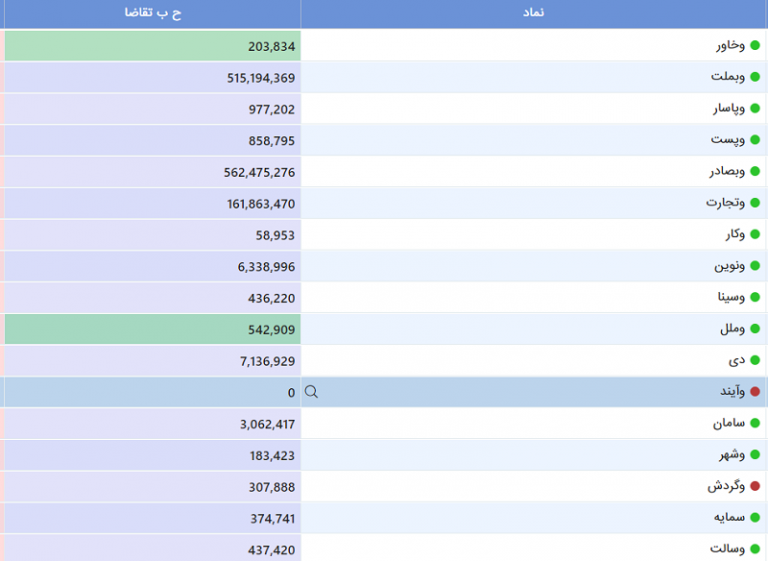Click green status dot beside ونوین
768x561 pixels.
pyautogui.click(x=755, y=266)
